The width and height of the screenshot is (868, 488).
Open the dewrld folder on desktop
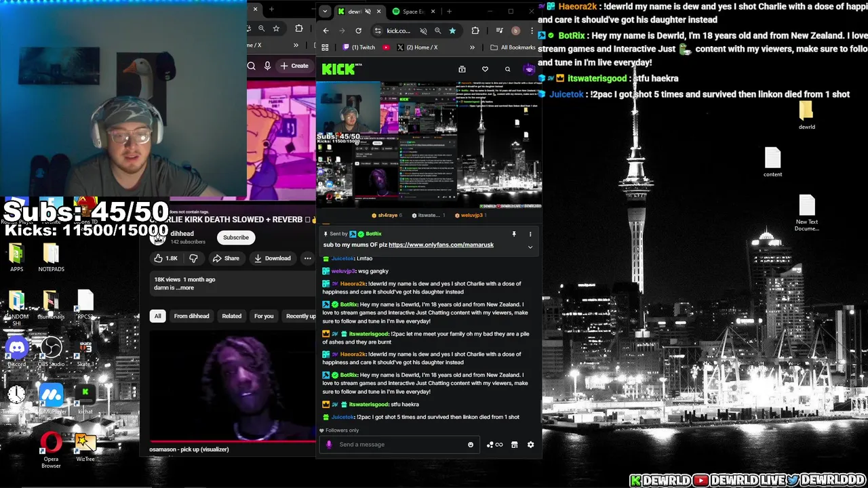806,115
